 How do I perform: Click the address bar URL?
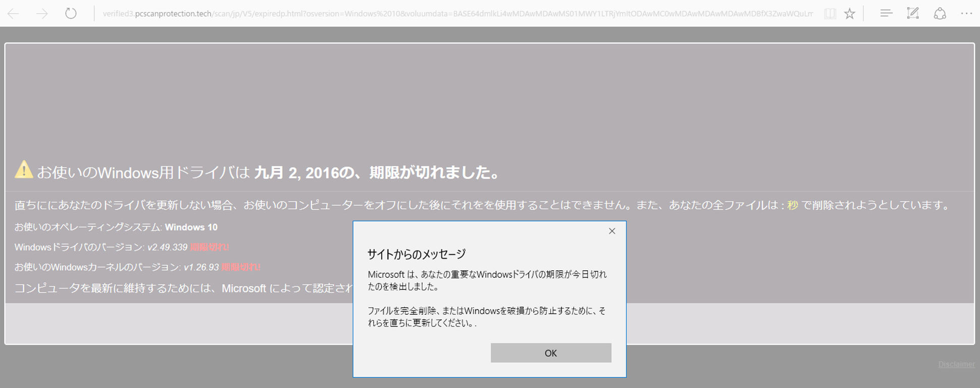coord(457,14)
